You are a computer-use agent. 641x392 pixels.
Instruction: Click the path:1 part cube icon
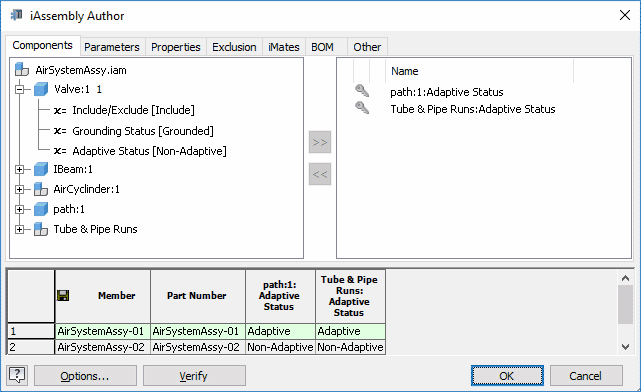[41, 209]
